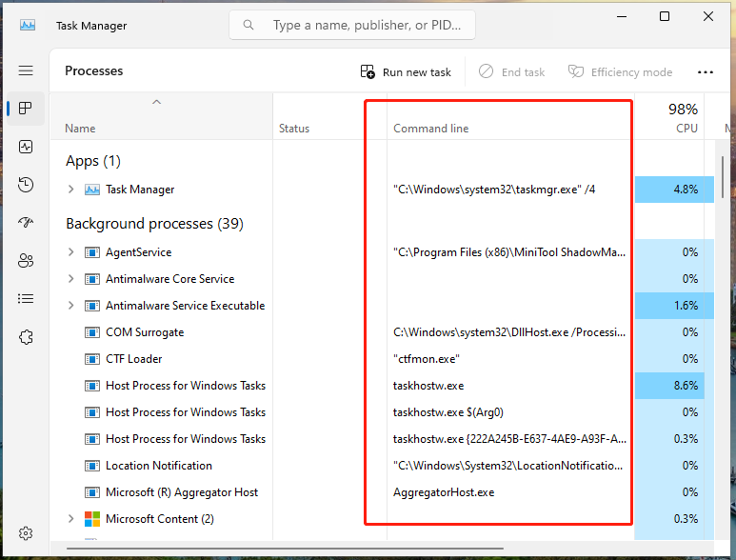Expand the AgentService process group
Image resolution: width=736 pixels, height=560 pixels.
pos(70,252)
